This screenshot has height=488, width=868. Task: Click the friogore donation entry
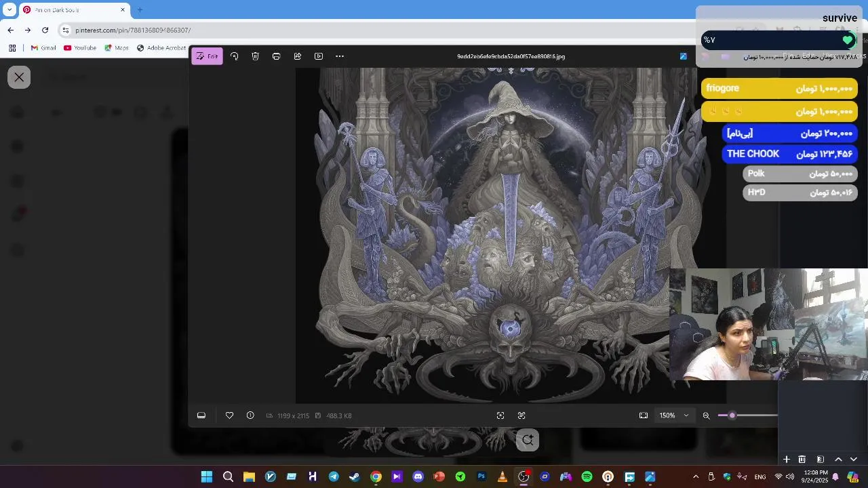pos(779,89)
